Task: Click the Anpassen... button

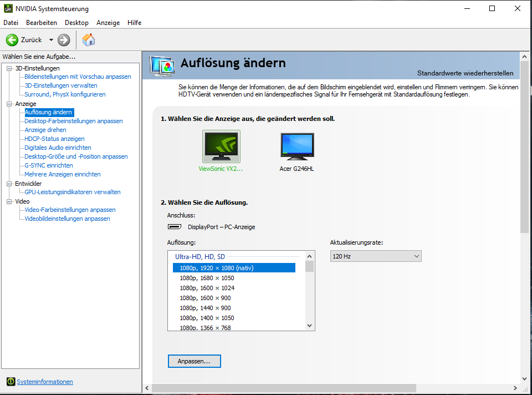Action: point(194,361)
